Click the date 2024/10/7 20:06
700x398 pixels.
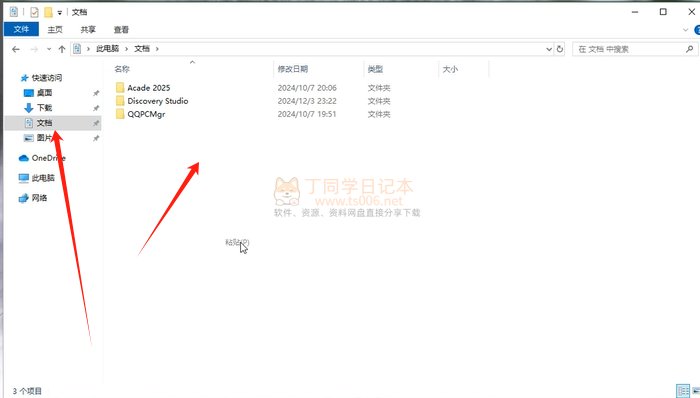[307, 88]
